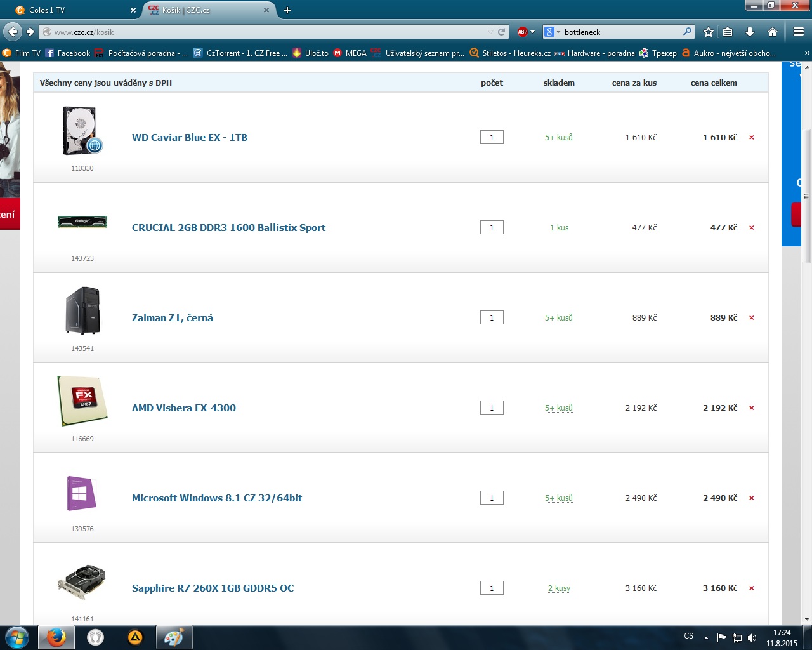Click the '1 kus' stock link for CRUCIAL RAM
The image size is (812, 650).
pyautogui.click(x=559, y=228)
